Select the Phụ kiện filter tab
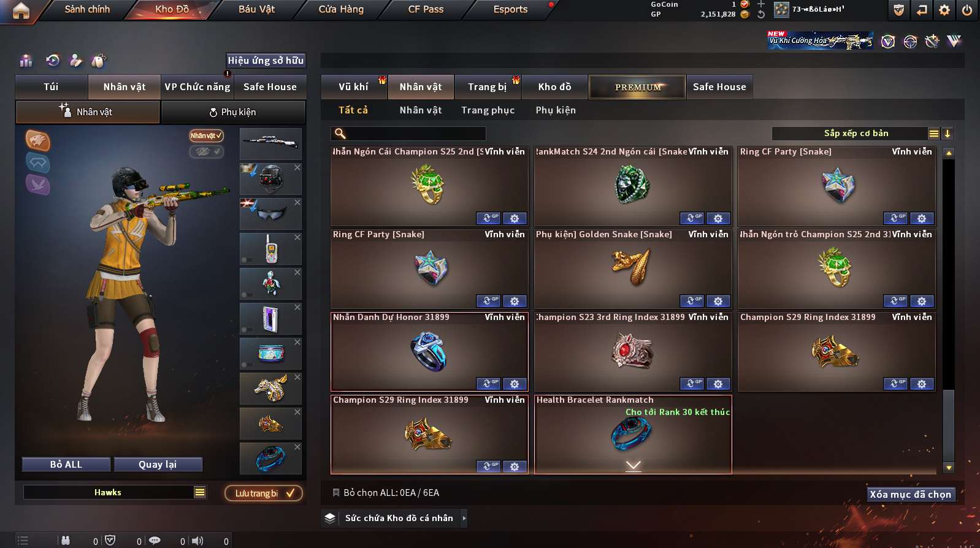Screen dimensions: 980x548 (x=556, y=110)
